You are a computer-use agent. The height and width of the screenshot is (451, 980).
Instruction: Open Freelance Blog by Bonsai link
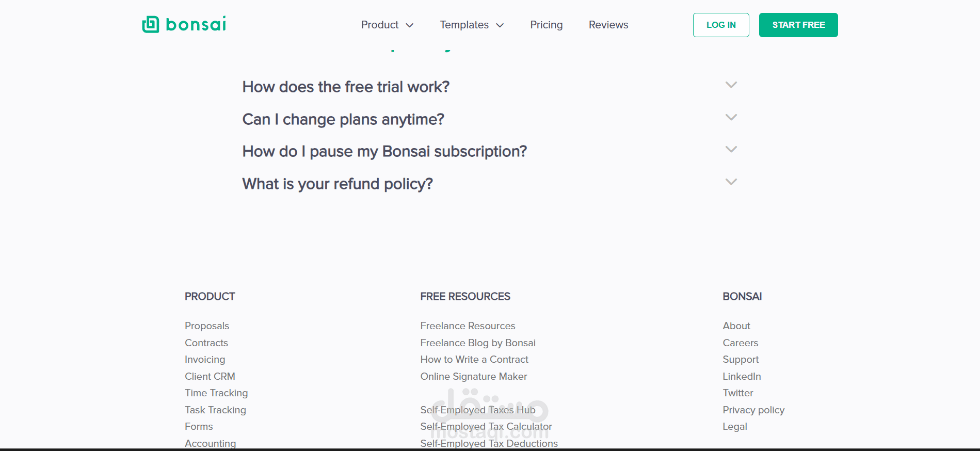pos(478,343)
